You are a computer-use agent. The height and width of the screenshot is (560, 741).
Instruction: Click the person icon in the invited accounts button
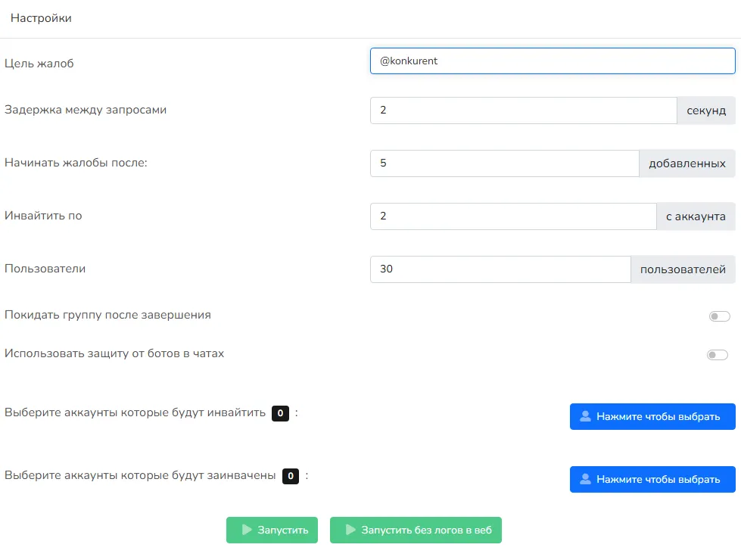click(x=585, y=479)
